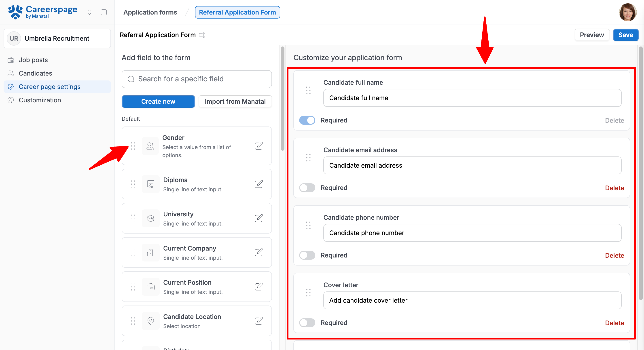
Task: Edit the Current Position field
Action: click(259, 287)
